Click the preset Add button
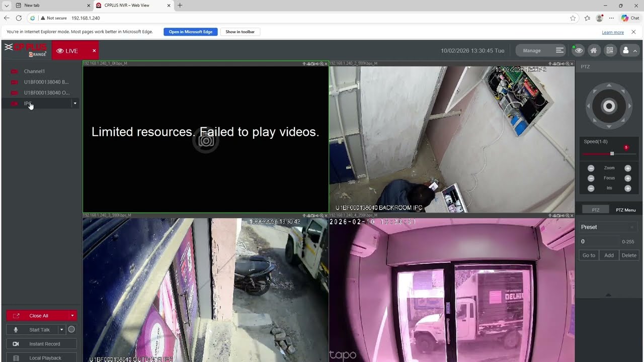The image size is (644, 362). pos(609,255)
